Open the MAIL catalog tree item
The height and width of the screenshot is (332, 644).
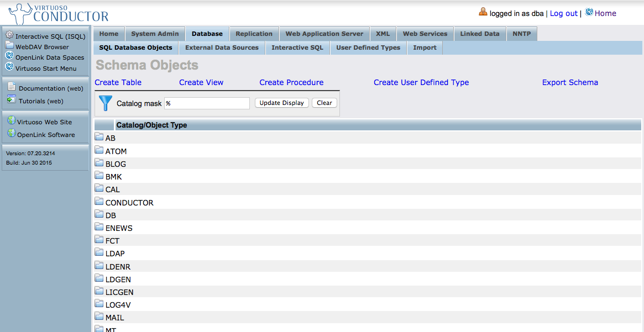pyautogui.click(x=114, y=318)
